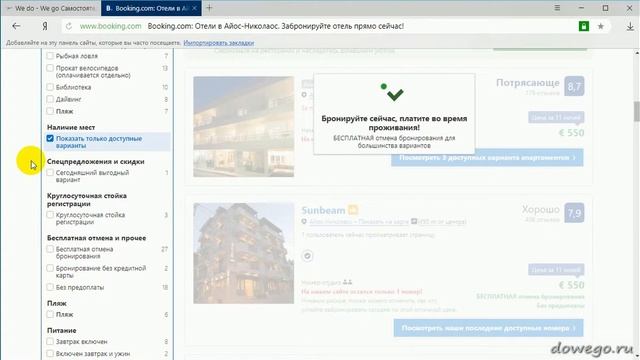Show Sunbeam location on the map
This screenshot has height=360, width=640.
(358, 222)
